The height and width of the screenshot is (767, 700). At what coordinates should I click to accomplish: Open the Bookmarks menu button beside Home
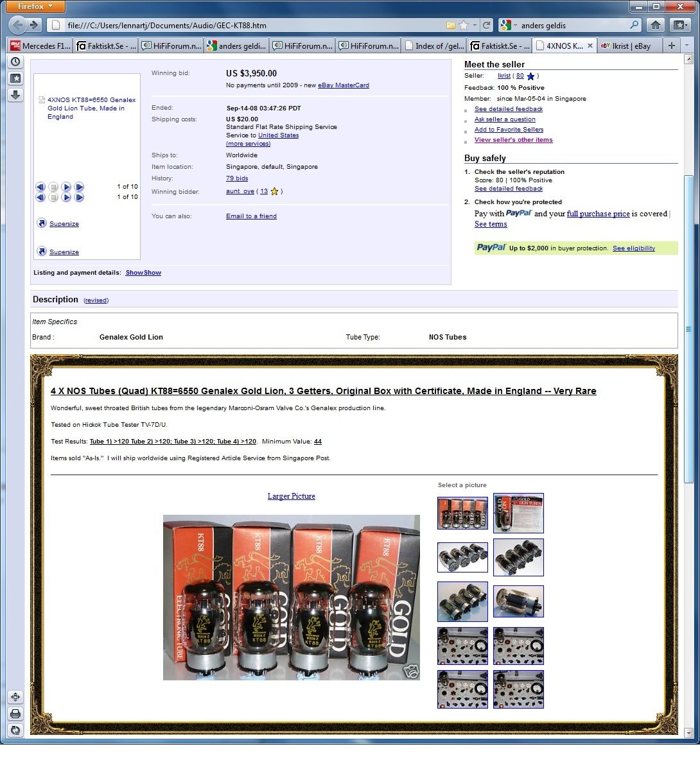click(x=680, y=25)
